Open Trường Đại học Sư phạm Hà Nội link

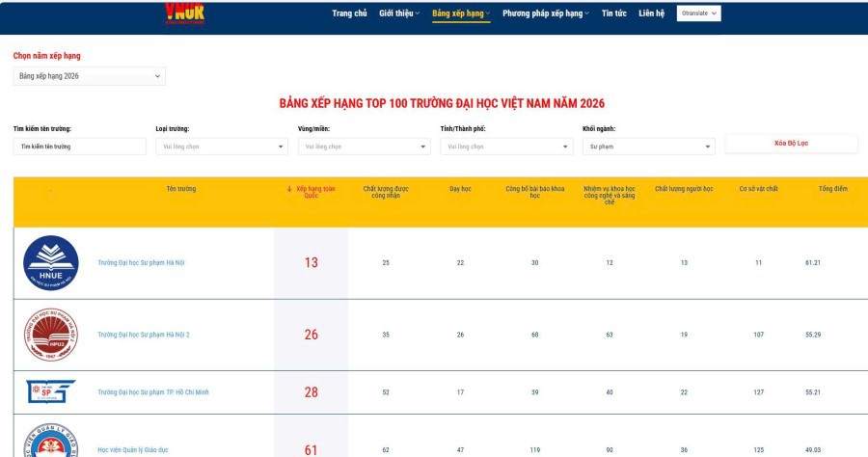142,262
